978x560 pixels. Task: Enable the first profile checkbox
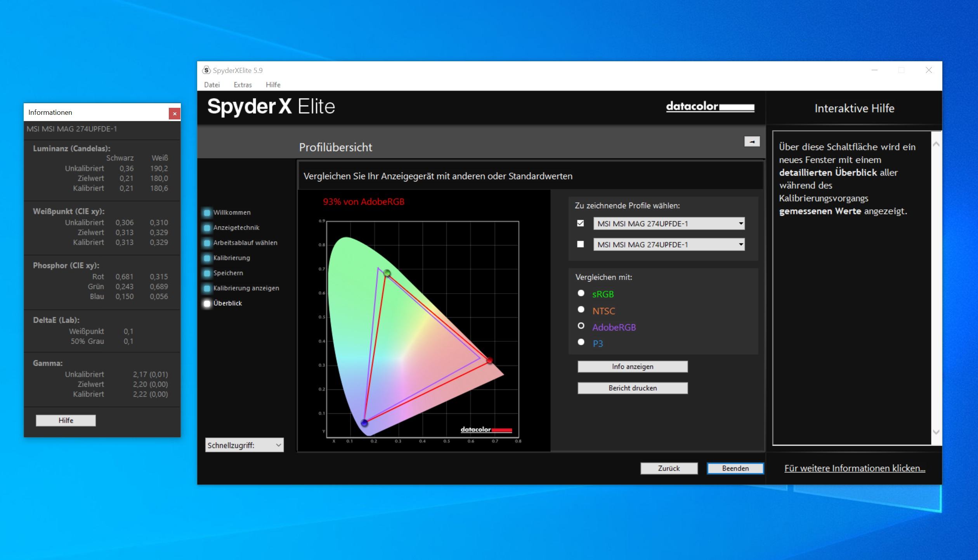(x=580, y=223)
